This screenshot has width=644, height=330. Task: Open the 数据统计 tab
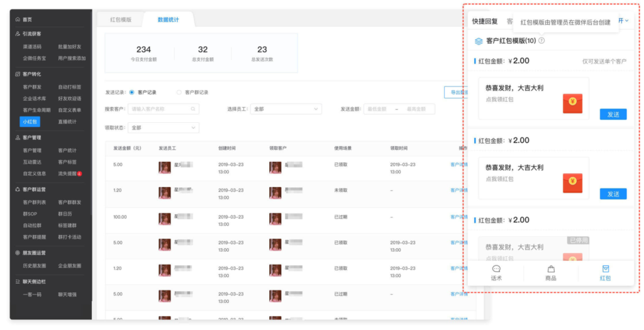click(168, 20)
